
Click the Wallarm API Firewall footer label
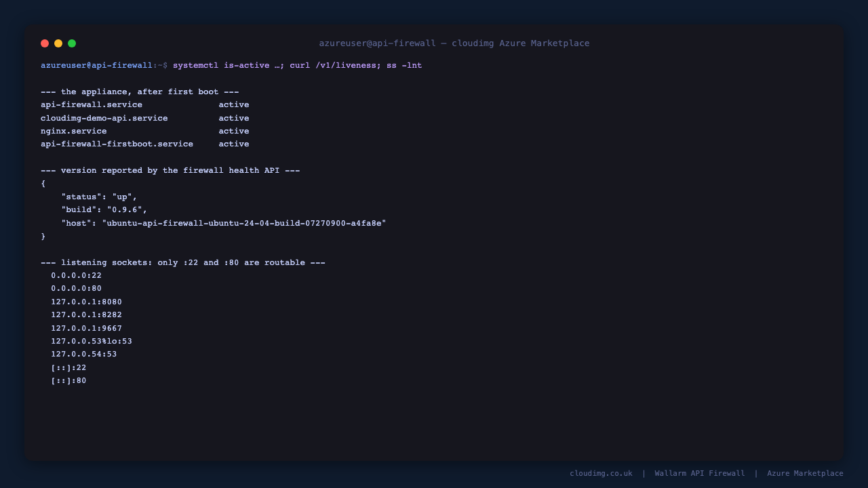[x=700, y=474]
